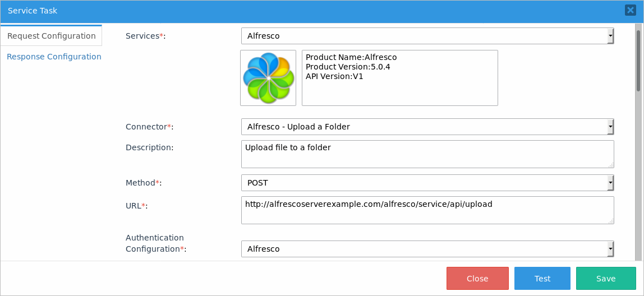Expand the Connector dropdown list

[427, 127]
